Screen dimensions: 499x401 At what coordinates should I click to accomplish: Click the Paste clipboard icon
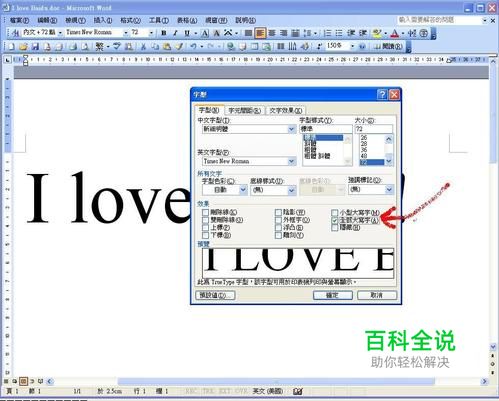click(x=167, y=46)
